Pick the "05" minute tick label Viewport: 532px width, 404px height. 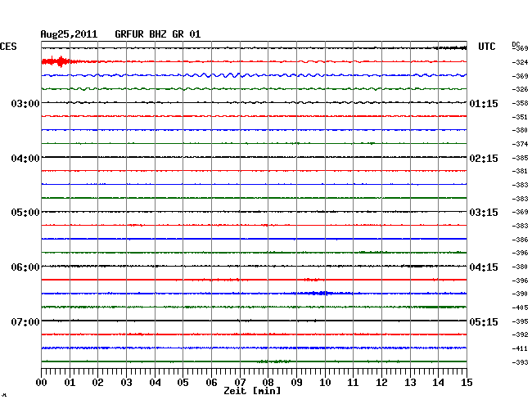click(x=183, y=383)
